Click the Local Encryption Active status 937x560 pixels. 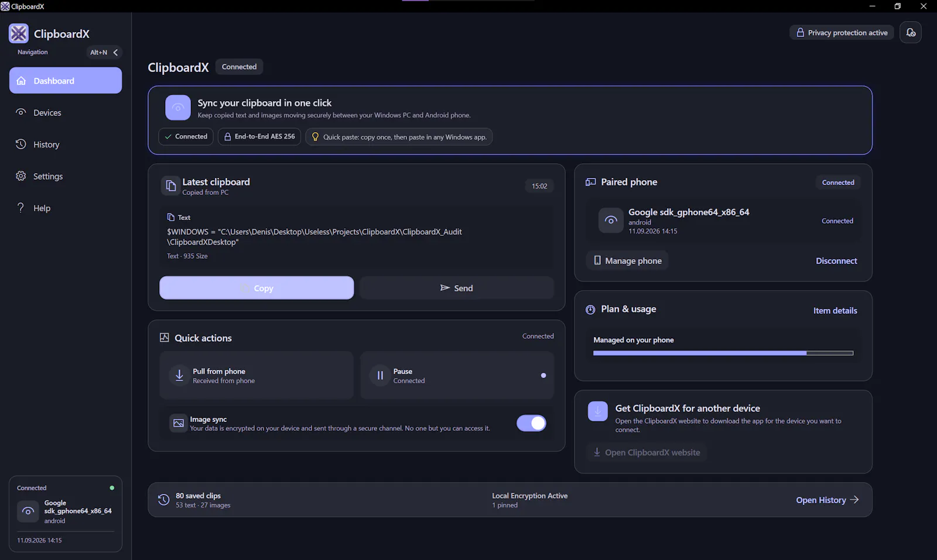coord(529,496)
